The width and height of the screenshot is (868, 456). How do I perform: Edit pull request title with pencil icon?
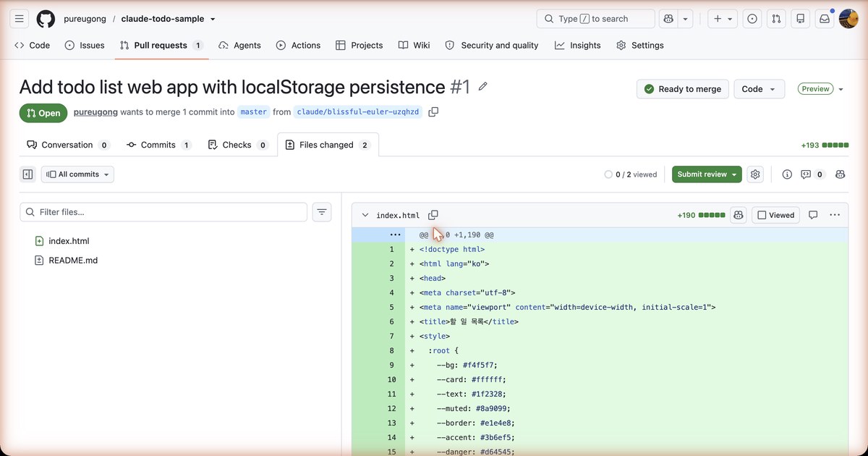[483, 87]
